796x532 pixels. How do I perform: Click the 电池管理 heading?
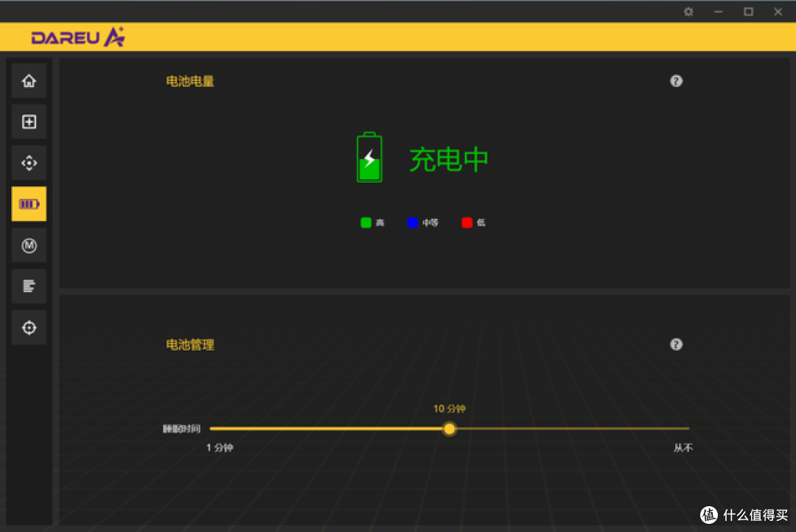pyautogui.click(x=190, y=345)
